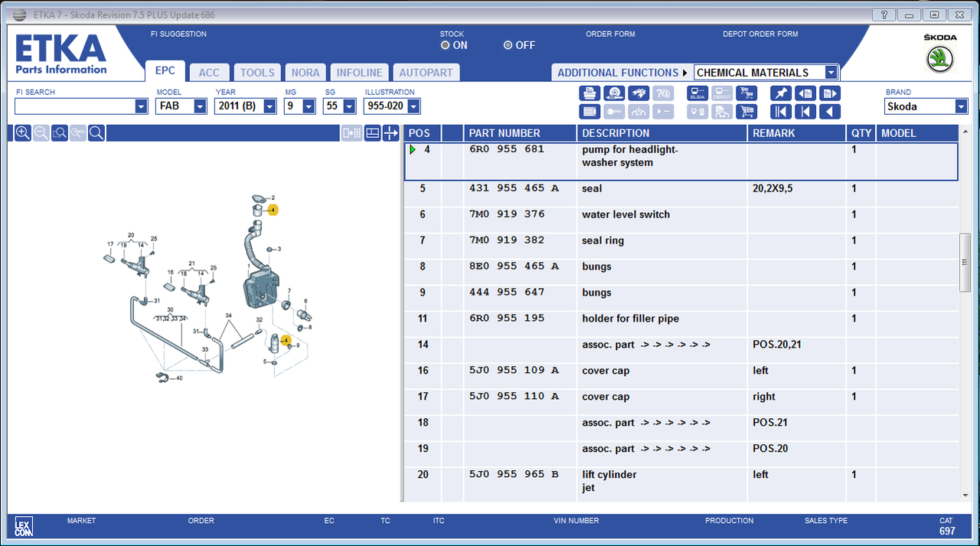
Task: Click the jump-to-first double bar arrow icon
Action: (x=781, y=112)
